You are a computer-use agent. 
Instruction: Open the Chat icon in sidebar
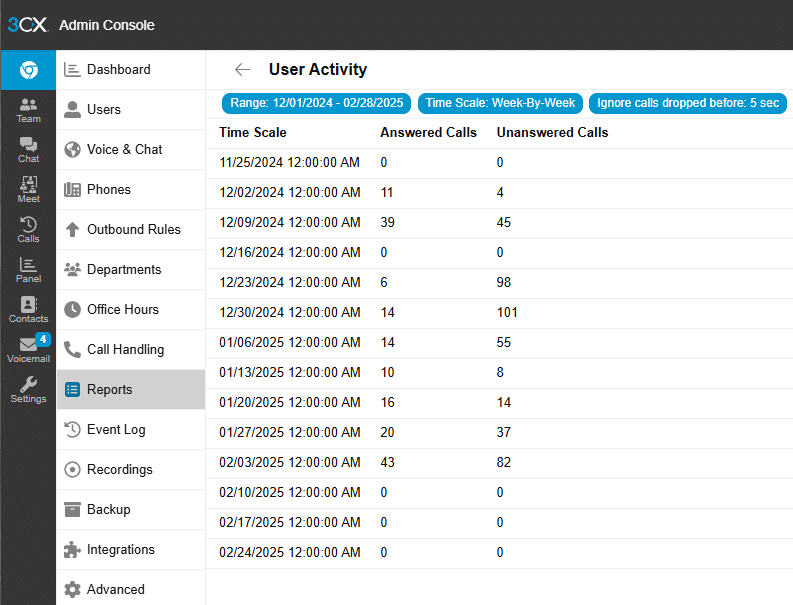pyautogui.click(x=28, y=150)
